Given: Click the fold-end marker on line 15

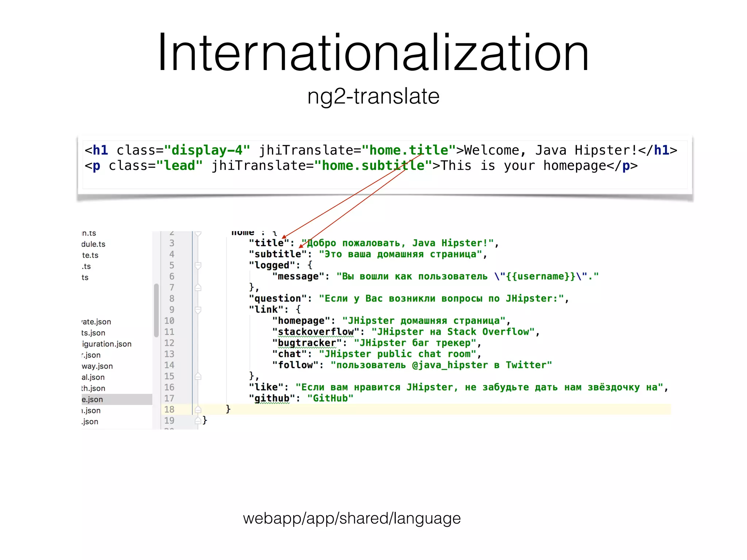Looking at the screenshot, I should coord(198,376).
